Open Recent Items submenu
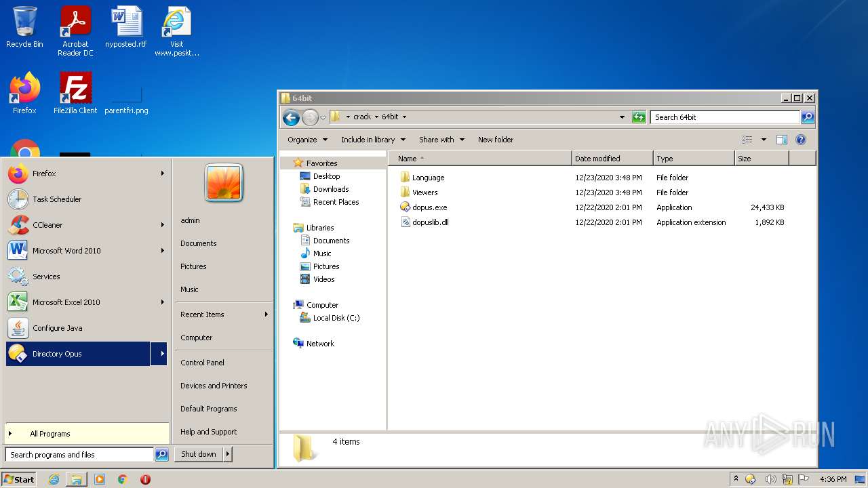868x488 pixels. coord(224,314)
